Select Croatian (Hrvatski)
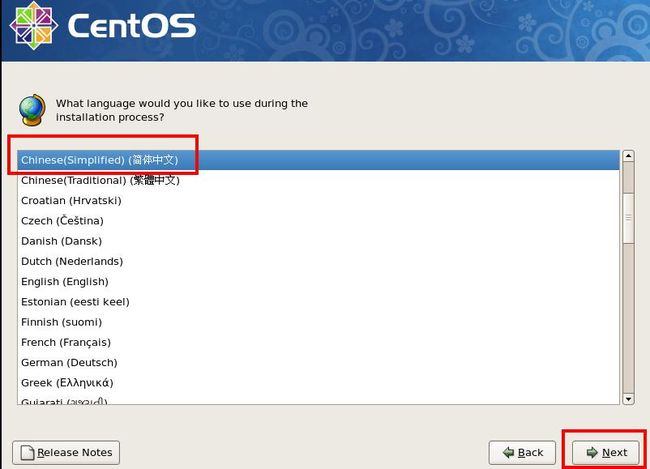This screenshot has width=650, height=469. click(x=318, y=201)
